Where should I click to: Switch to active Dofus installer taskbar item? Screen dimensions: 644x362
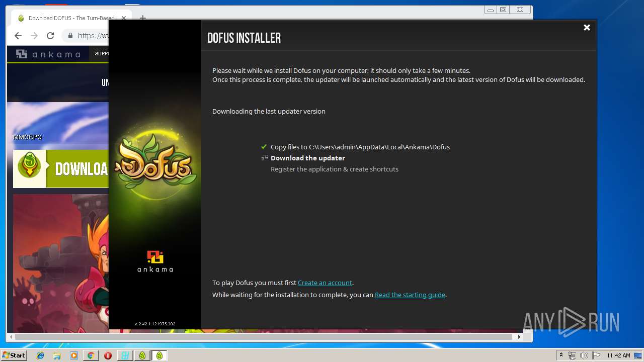[159, 355]
